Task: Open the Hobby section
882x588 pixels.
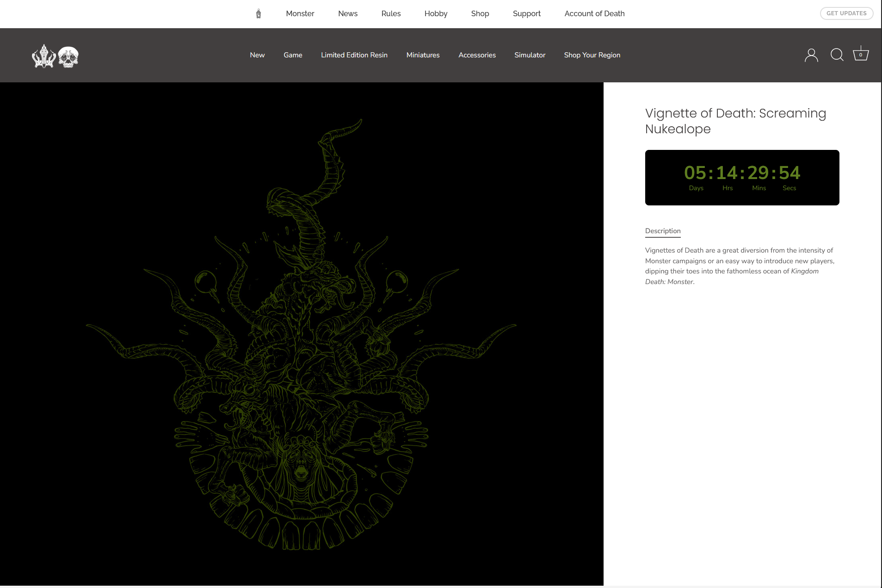Action: (x=436, y=14)
